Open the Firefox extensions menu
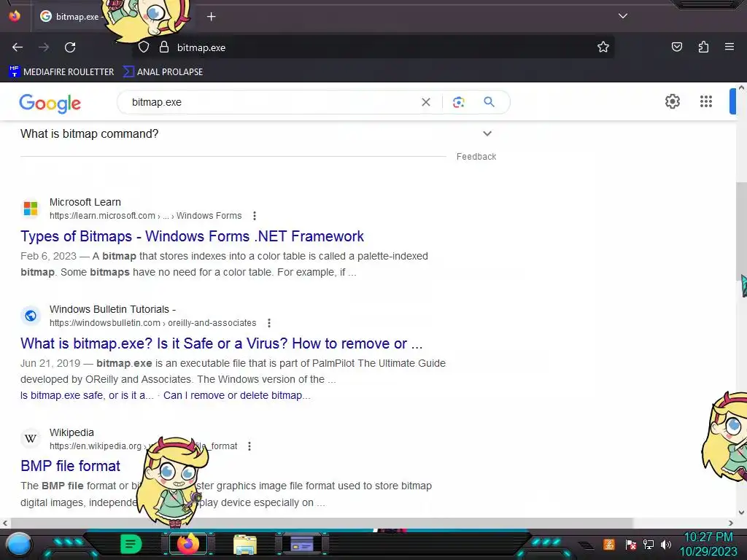The width and height of the screenshot is (747, 560). (x=703, y=47)
